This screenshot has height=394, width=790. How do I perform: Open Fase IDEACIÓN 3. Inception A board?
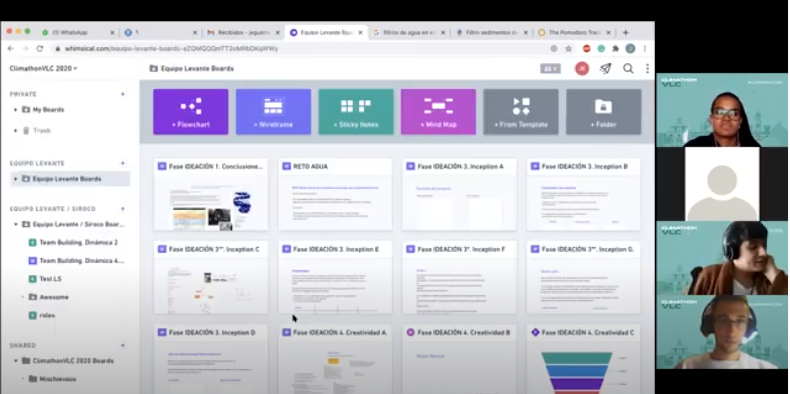(459, 194)
